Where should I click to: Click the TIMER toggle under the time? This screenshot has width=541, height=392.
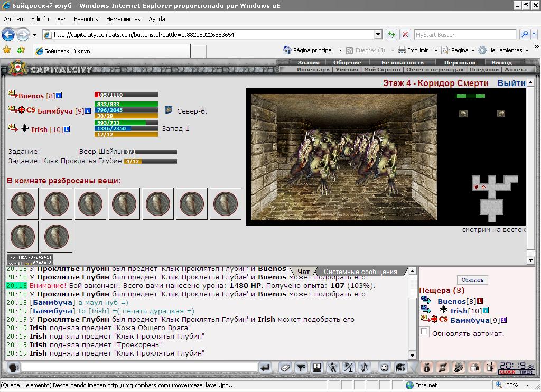click(x=526, y=372)
